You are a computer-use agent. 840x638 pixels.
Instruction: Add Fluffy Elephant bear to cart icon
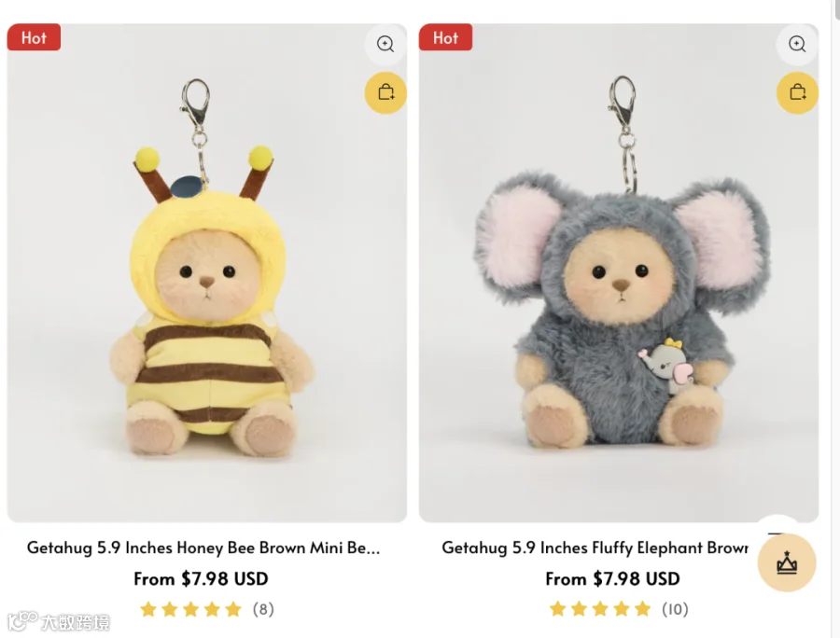(798, 92)
